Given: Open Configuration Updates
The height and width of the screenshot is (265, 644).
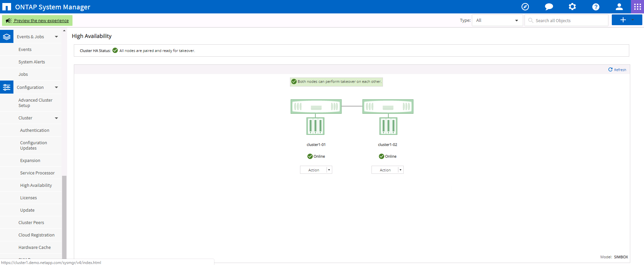Looking at the screenshot, I should point(34,145).
